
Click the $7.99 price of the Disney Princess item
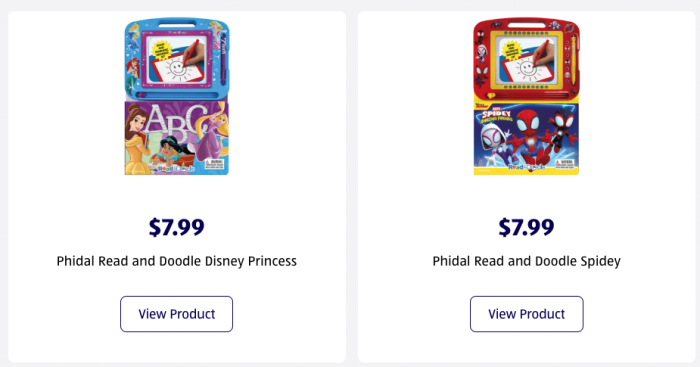coord(176,227)
